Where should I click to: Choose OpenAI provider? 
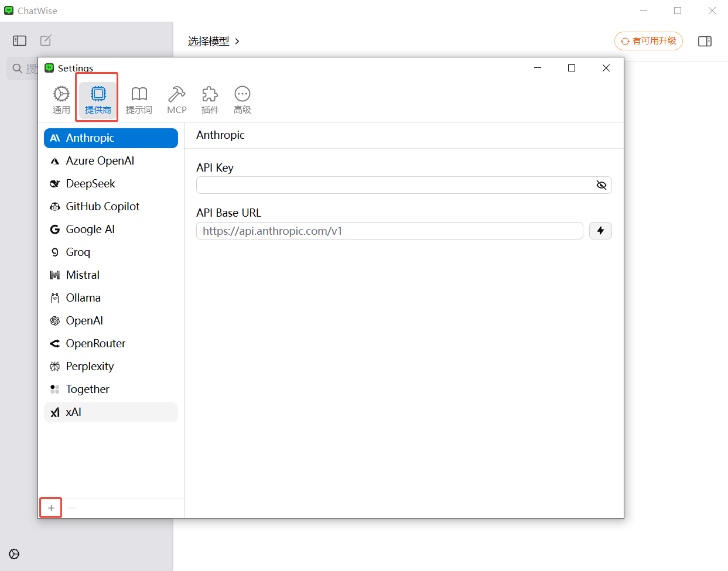coord(111,321)
